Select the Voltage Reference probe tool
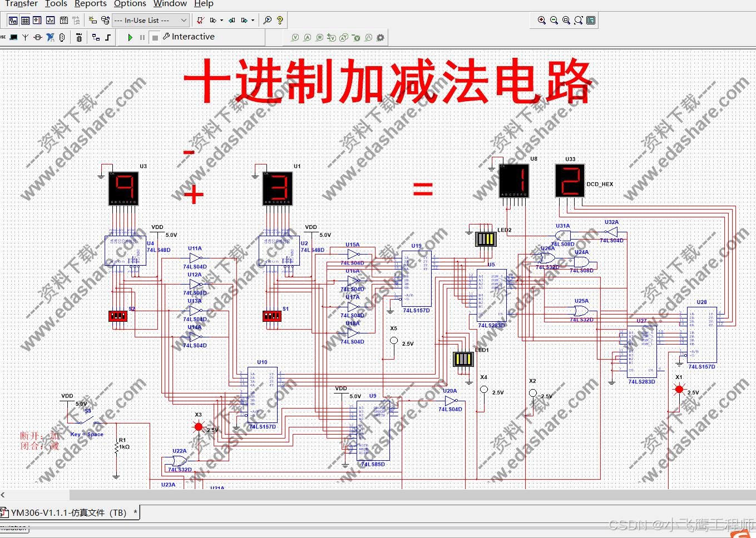The width and height of the screenshot is (756, 538). 356,38
